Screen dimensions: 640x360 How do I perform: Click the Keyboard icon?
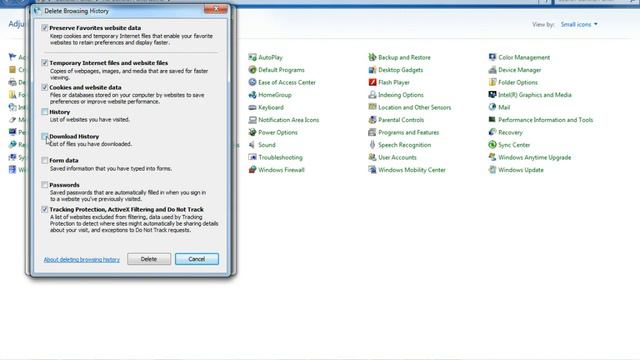tap(252, 107)
